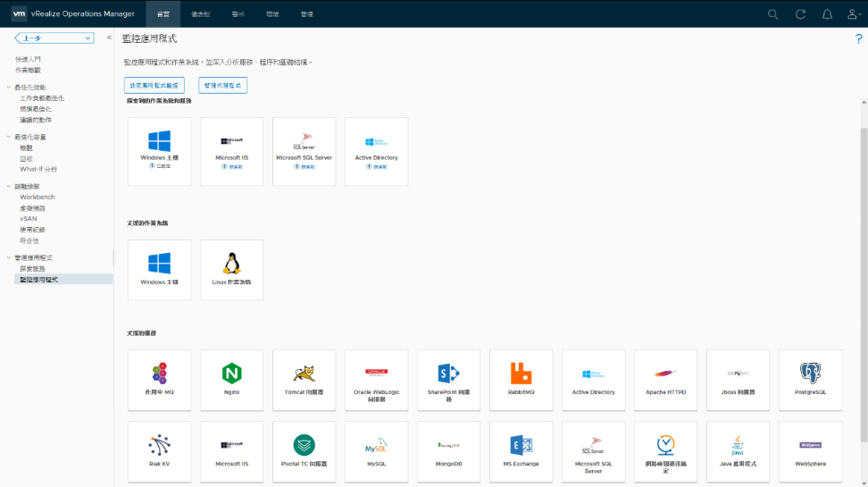
Task: Select the MongoDB card
Action: coord(448,451)
